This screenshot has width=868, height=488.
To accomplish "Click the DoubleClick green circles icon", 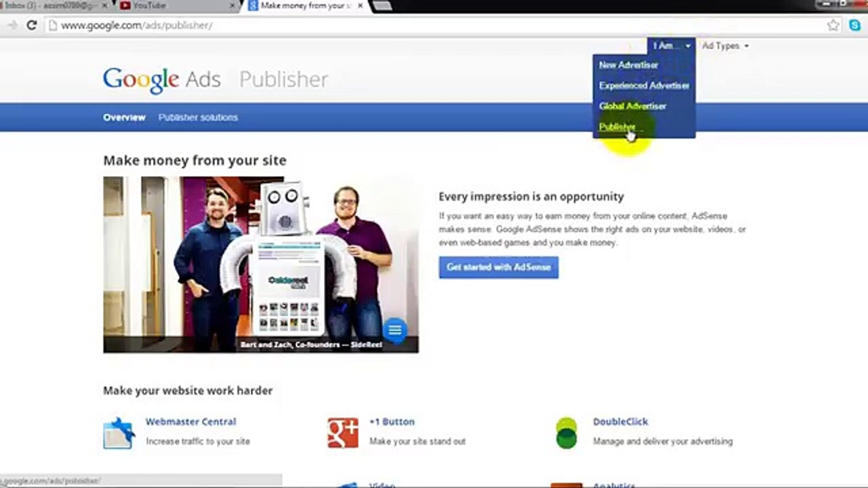I will [566, 433].
